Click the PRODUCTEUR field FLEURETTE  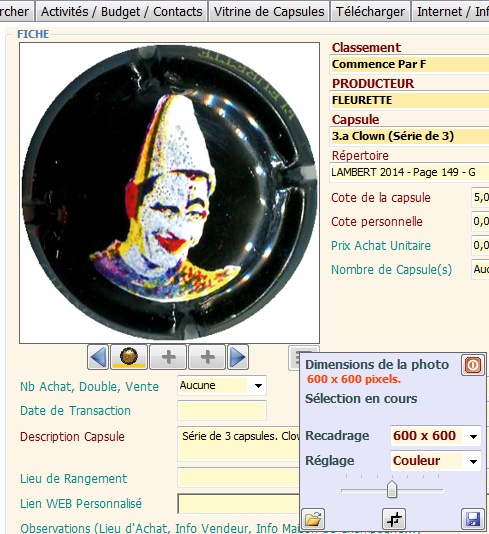[x=410, y=100]
